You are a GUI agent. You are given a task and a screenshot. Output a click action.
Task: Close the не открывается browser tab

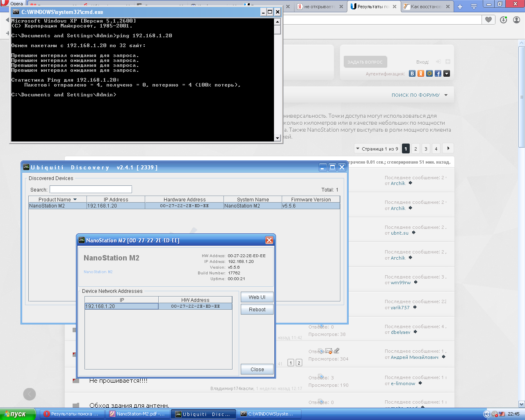click(341, 7)
